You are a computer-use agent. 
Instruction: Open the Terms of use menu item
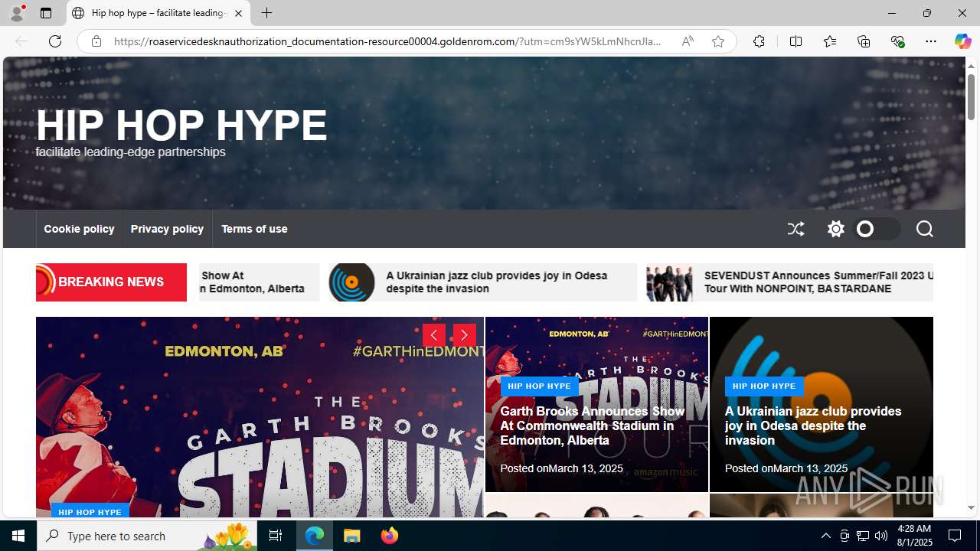click(254, 229)
